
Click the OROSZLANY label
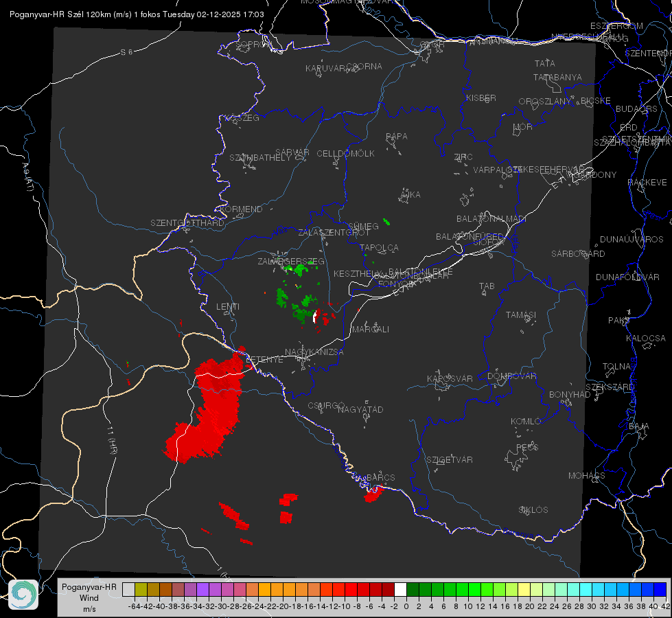[x=545, y=102]
